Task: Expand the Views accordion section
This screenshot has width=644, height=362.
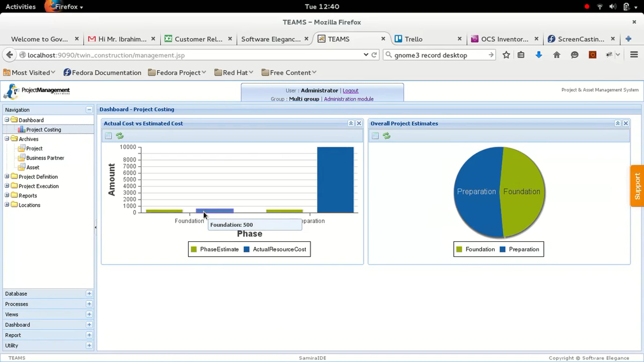Action: coord(89,314)
